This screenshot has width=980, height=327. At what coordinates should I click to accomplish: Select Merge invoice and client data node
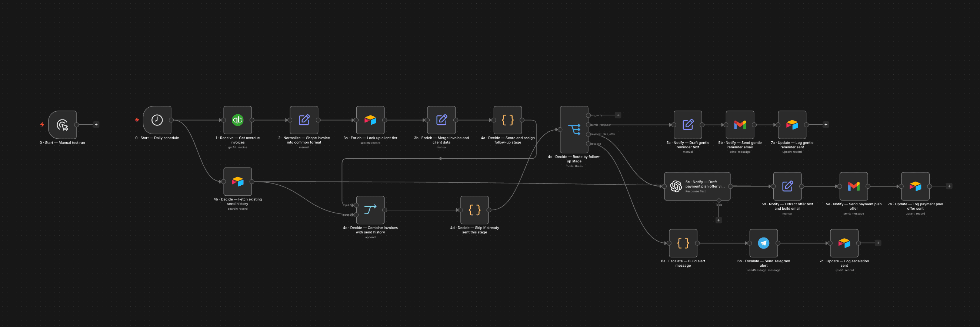coord(441,120)
